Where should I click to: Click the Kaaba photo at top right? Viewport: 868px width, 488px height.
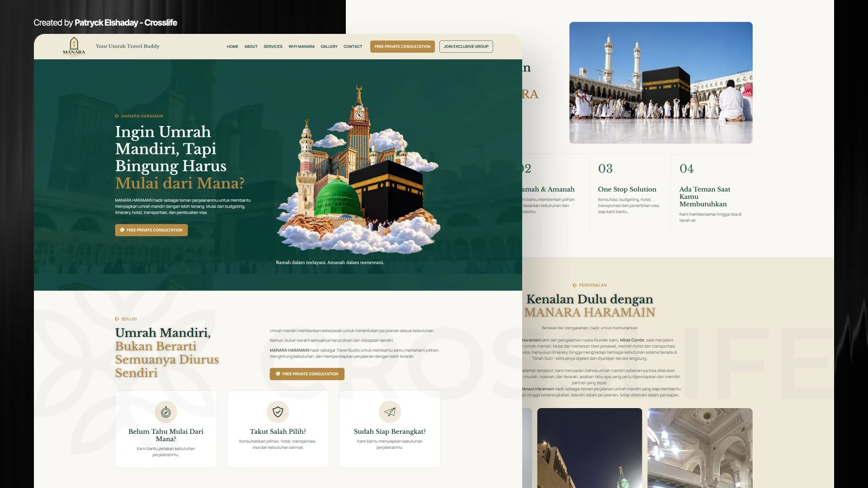(661, 83)
